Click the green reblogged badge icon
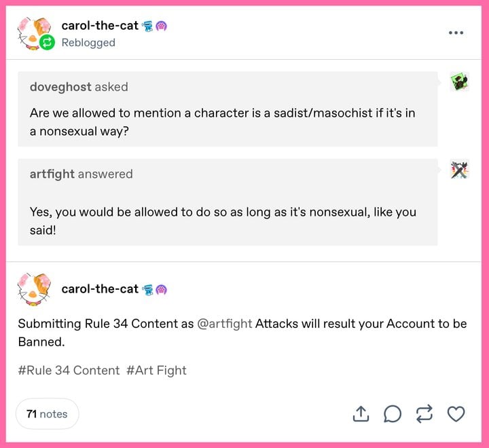 coord(47,43)
